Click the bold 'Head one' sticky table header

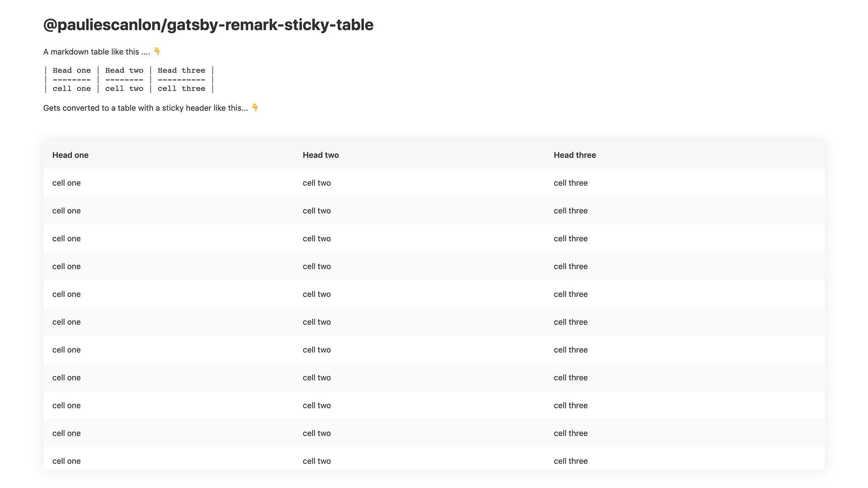[x=70, y=155]
